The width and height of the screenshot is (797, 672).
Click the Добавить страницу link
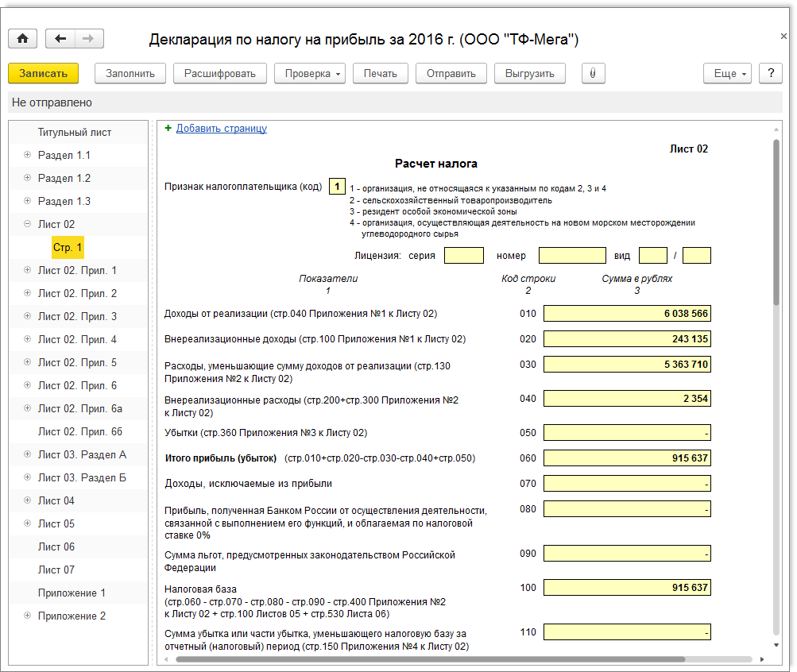(x=221, y=128)
